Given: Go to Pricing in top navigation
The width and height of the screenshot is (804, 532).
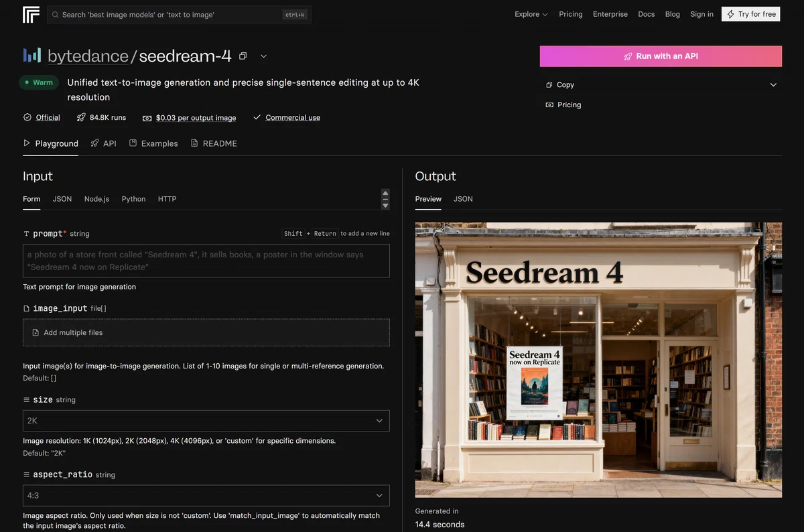Looking at the screenshot, I should (571, 14).
